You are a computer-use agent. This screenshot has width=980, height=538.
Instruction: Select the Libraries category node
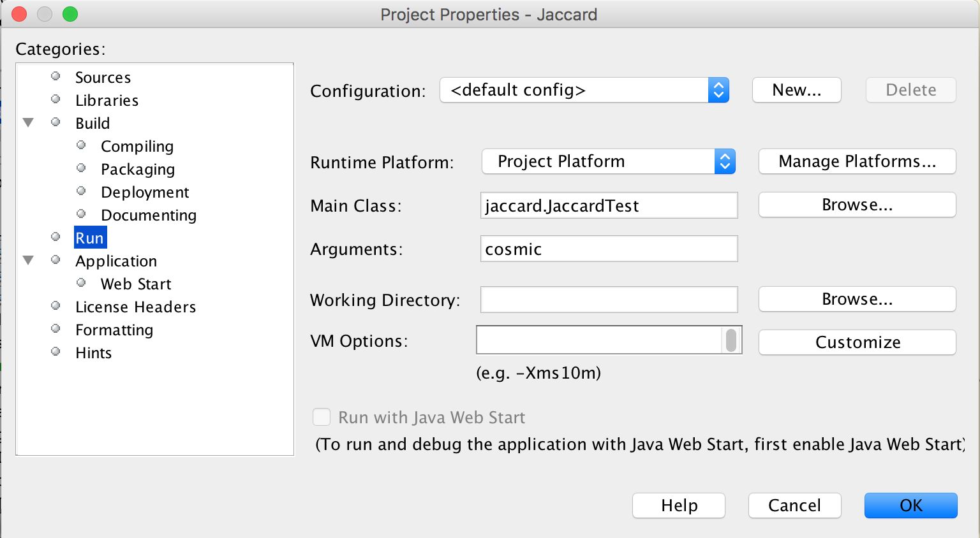[107, 100]
